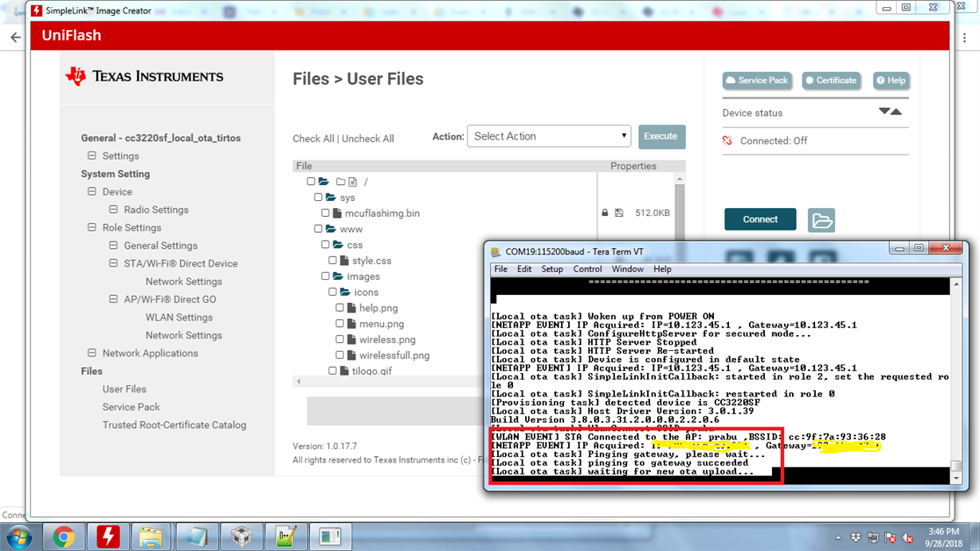Image resolution: width=980 pixels, height=551 pixels.
Task: Click the browser back arrow
Action: 15,37
